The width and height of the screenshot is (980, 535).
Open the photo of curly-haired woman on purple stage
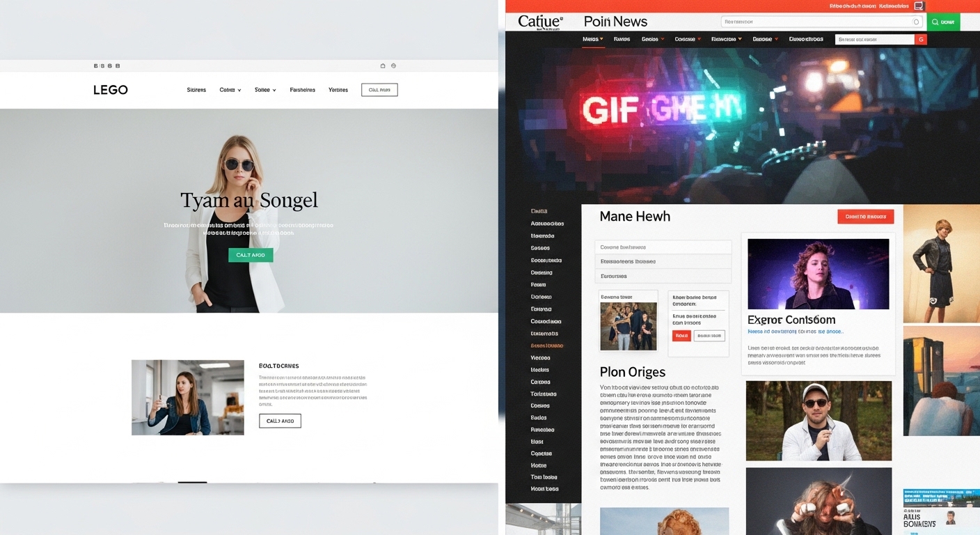point(819,274)
